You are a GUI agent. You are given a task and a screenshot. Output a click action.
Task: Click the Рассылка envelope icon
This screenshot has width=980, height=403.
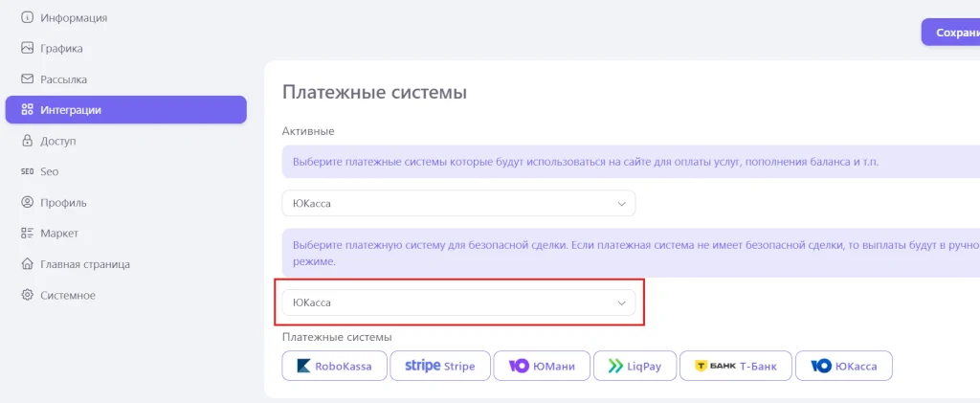point(28,78)
